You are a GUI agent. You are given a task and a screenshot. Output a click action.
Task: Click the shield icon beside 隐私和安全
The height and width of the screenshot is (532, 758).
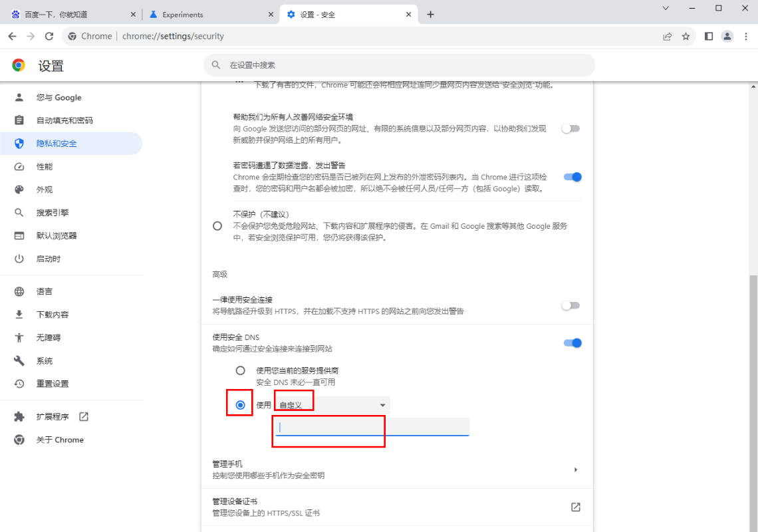[x=19, y=143]
